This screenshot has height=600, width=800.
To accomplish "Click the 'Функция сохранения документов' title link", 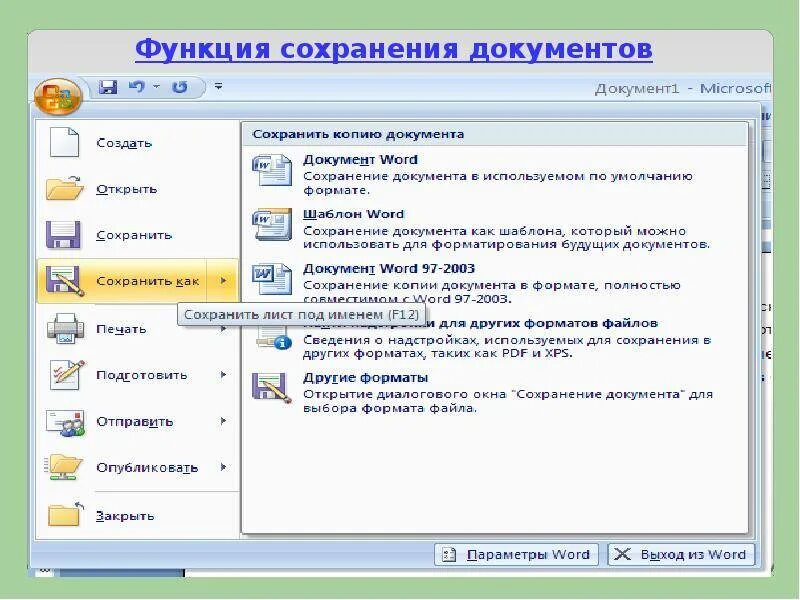I will [x=394, y=49].
